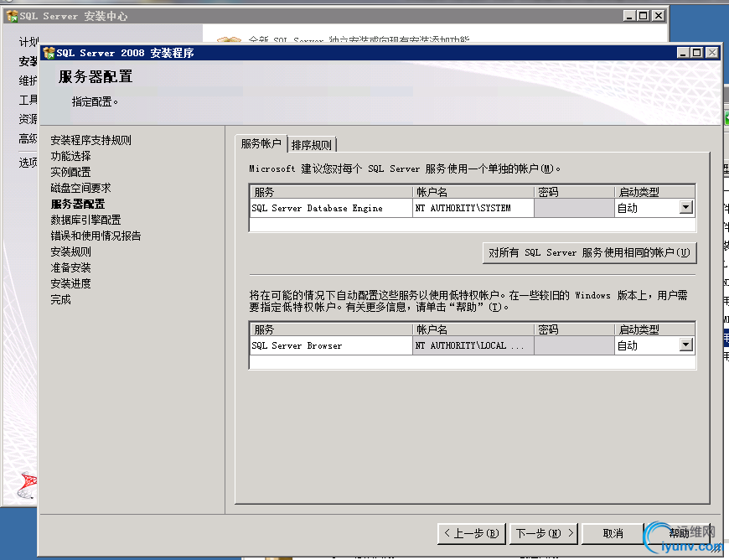Click password field for SQL Server Browser row

574,345
